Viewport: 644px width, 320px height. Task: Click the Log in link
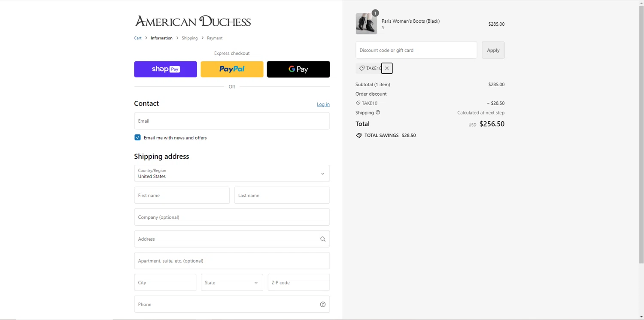pos(323,104)
